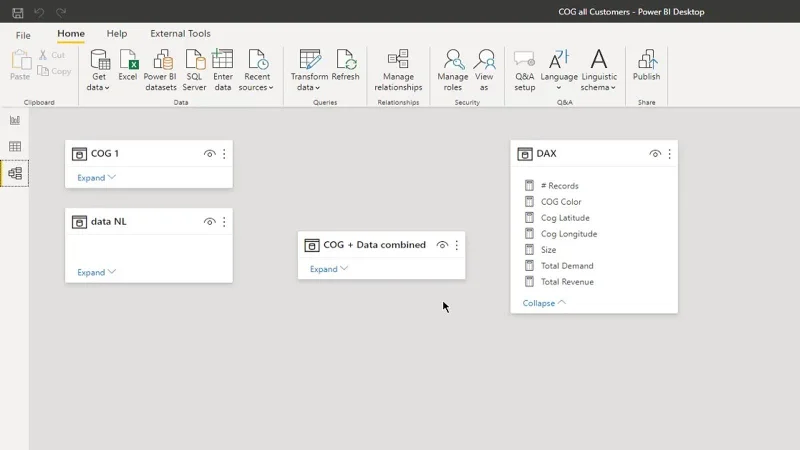Toggle visibility of DAX table
This screenshot has width=800, height=450.
(x=655, y=154)
